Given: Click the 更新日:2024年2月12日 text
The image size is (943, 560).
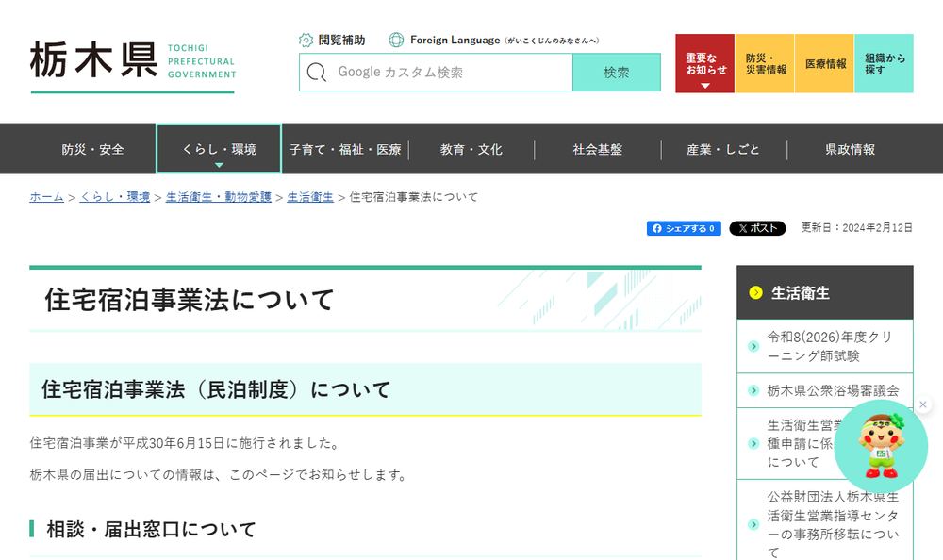Looking at the screenshot, I should 856,228.
